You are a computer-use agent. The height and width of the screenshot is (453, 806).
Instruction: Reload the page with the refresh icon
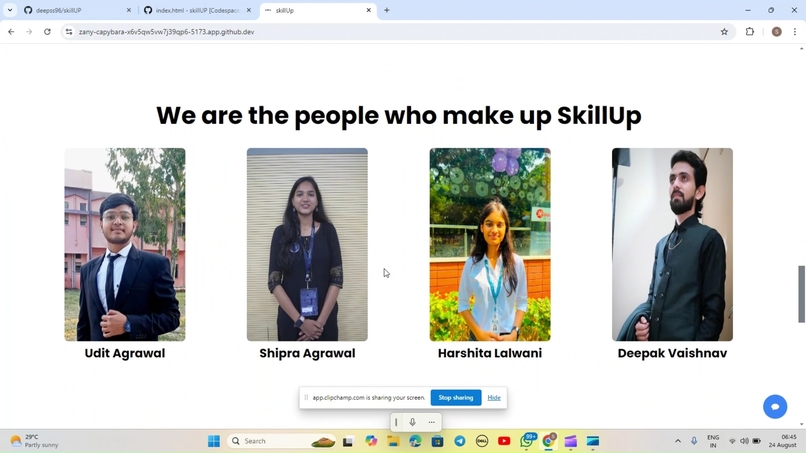[47, 32]
